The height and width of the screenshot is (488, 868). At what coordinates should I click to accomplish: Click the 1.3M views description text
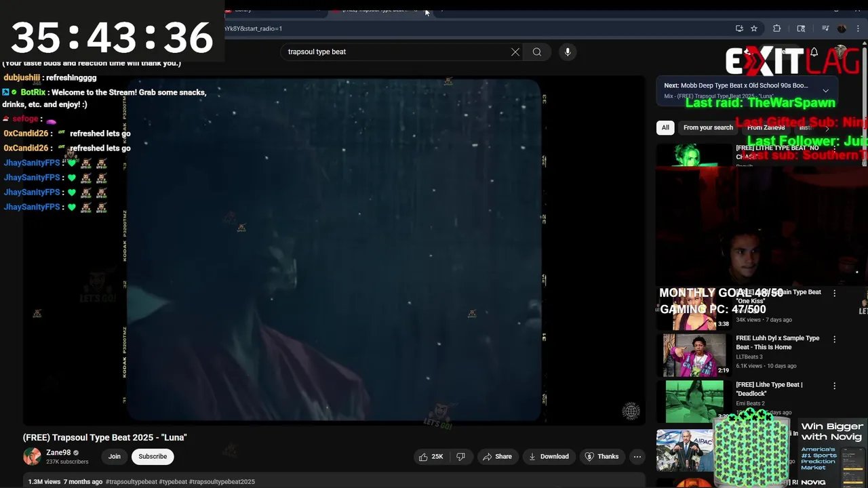click(66, 482)
